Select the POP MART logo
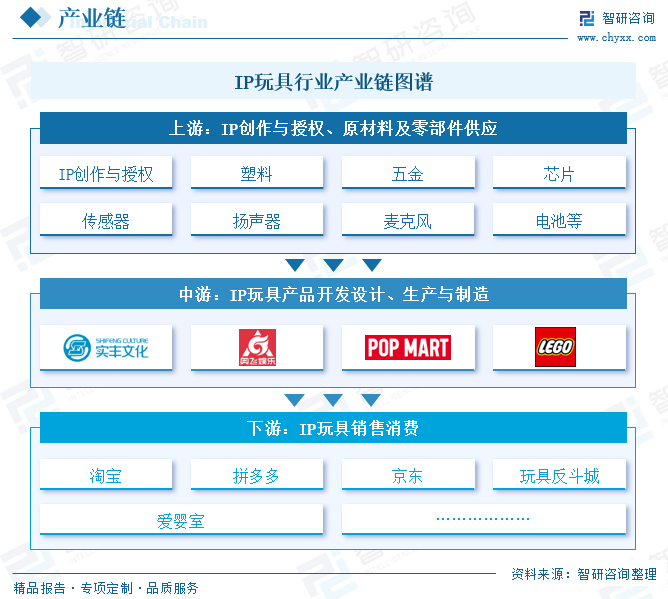The width and height of the screenshot is (668, 599). coord(408,347)
